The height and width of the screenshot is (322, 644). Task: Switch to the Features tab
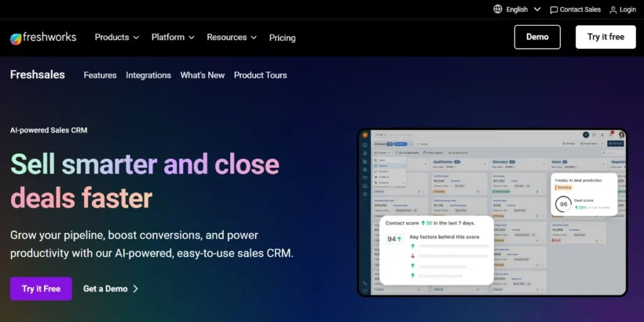100,75
